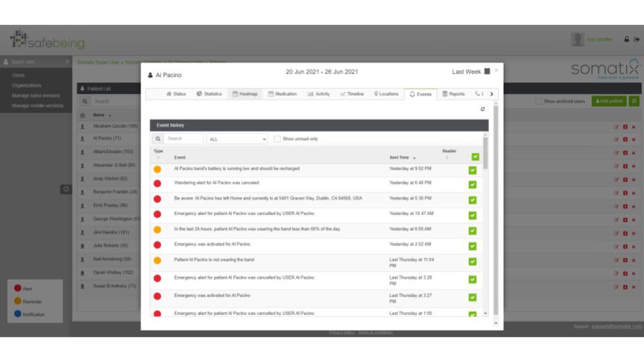Image resolution: width=644 pixels, height=362 pixels.
Task: Toggle the select-all Reader checkbox in table header
Action: click(475, 157)
